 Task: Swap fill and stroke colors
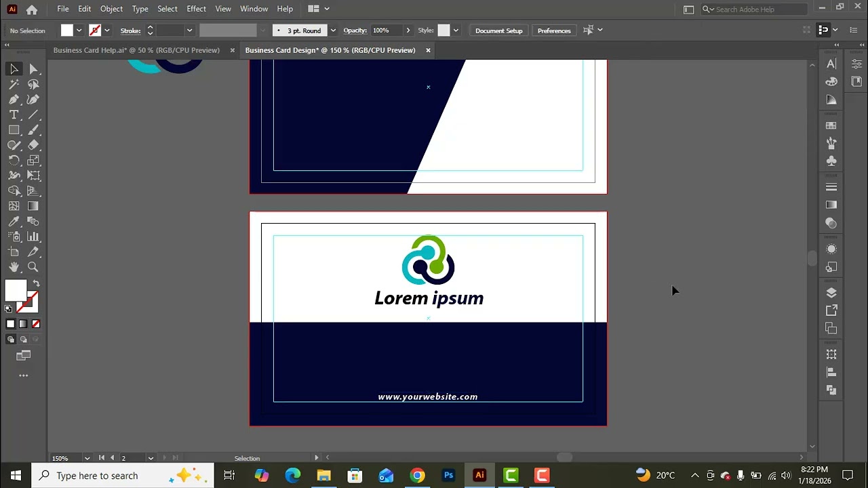click(x=36, y=283)
